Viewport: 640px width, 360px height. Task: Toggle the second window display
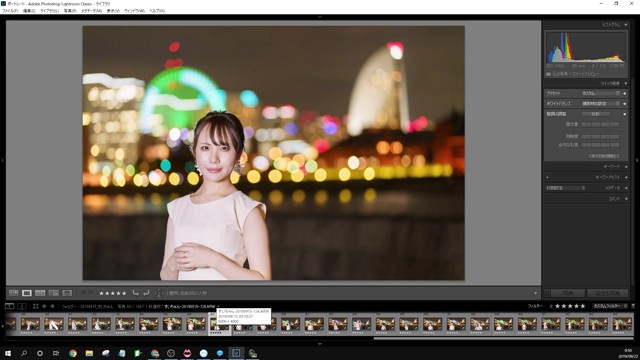[x=22, y=306]
